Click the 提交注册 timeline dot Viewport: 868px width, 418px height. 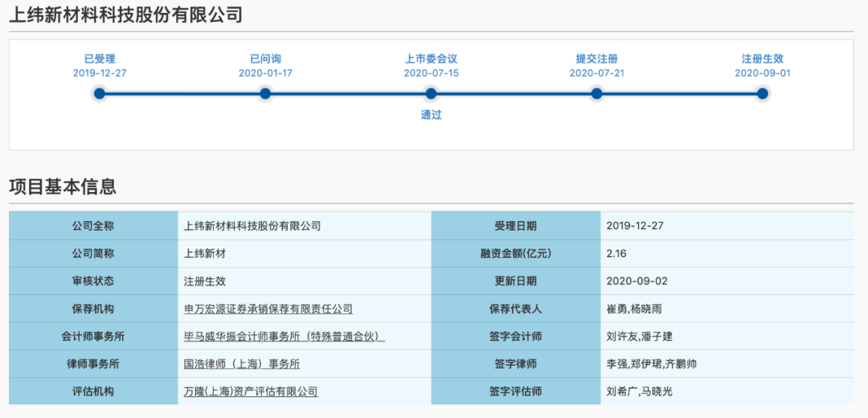(596, 94)
